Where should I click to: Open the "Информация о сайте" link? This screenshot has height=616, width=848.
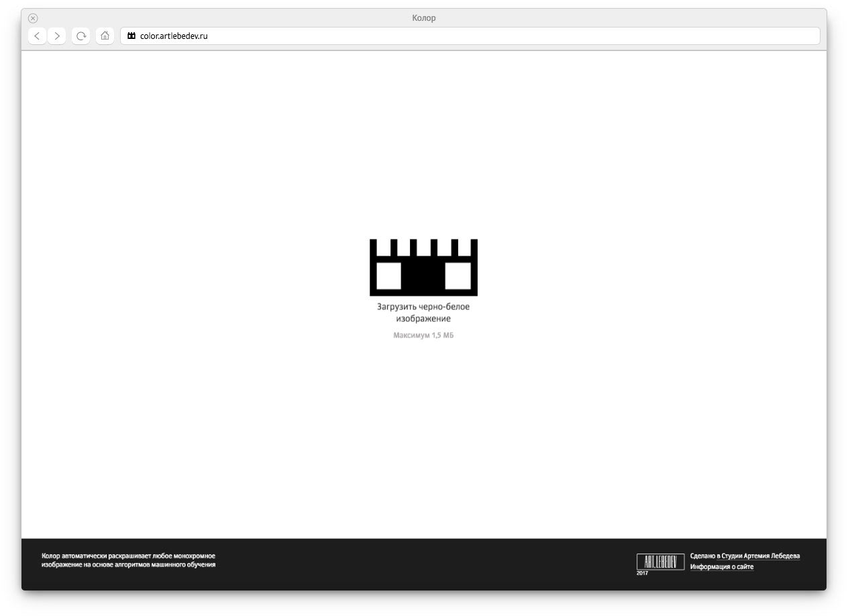coord(721,567)
